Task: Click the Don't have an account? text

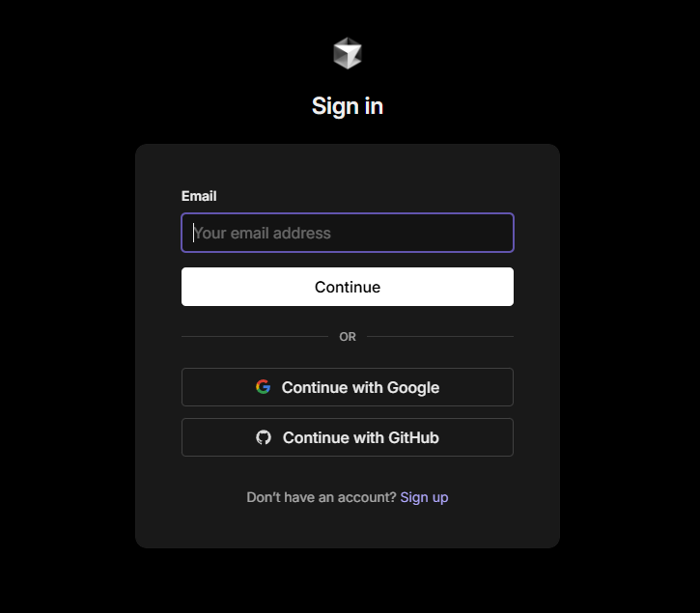Action: tap(322, 497)
